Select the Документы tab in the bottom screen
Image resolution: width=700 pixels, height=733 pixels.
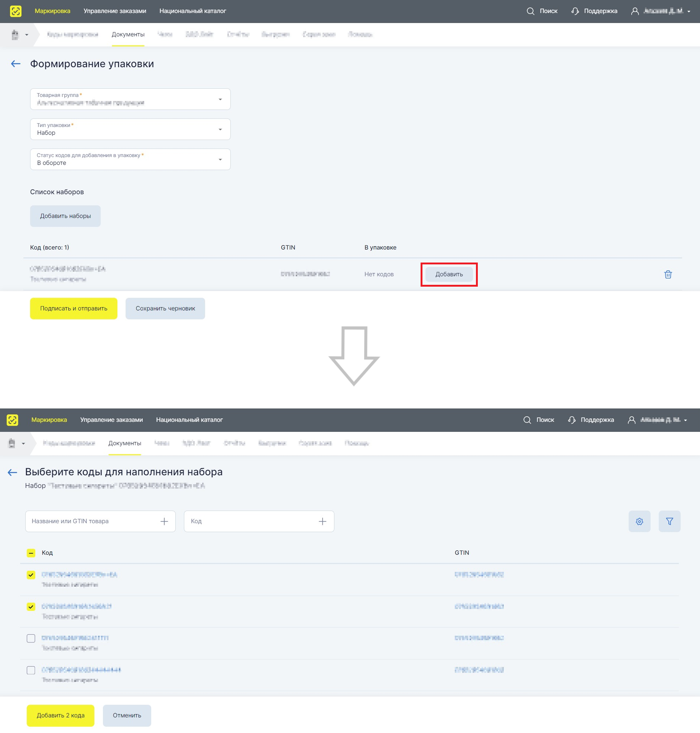tap(124, 443)
